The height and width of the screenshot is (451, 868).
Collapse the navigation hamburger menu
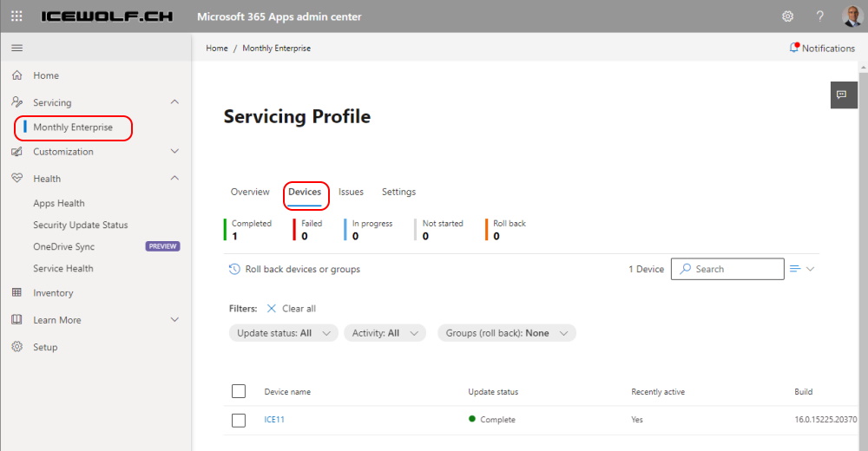[17, 49]
